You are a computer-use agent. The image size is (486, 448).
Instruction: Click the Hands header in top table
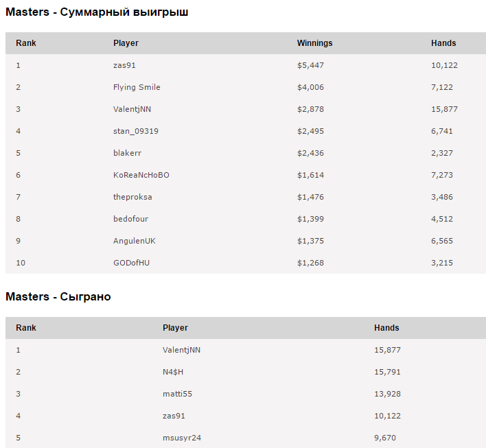coord(443,43)
